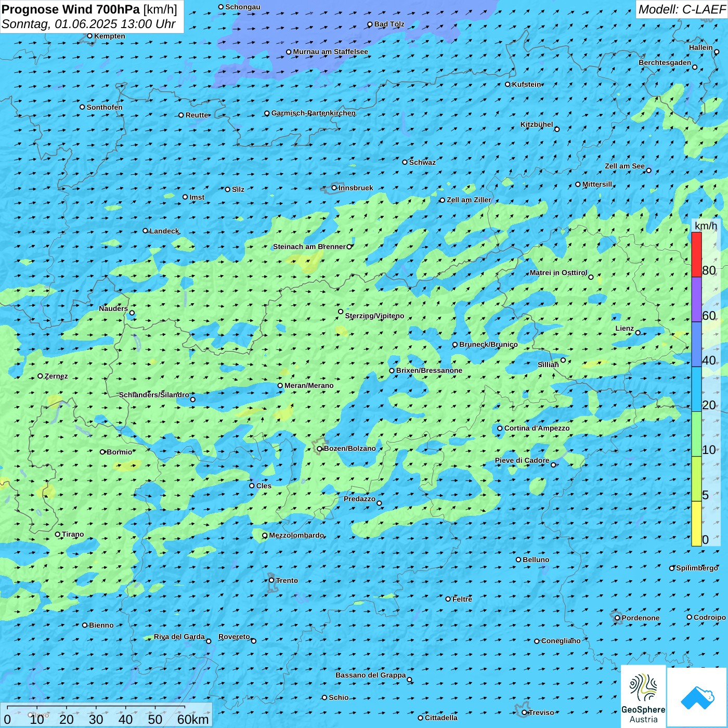Screen dimensions: 728x728
Task: Select the Bruneck/Brunico label
Action: click(488, 344)
